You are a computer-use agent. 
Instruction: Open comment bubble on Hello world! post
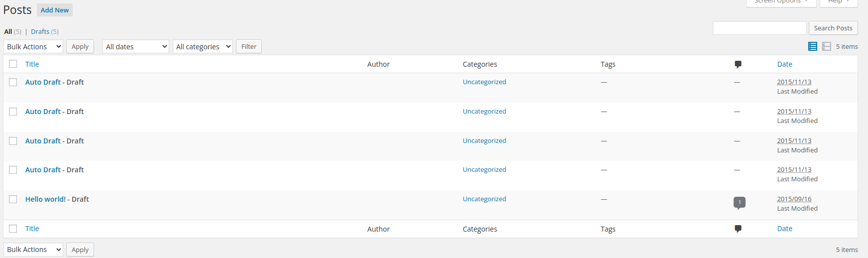[x=740, y=203]
